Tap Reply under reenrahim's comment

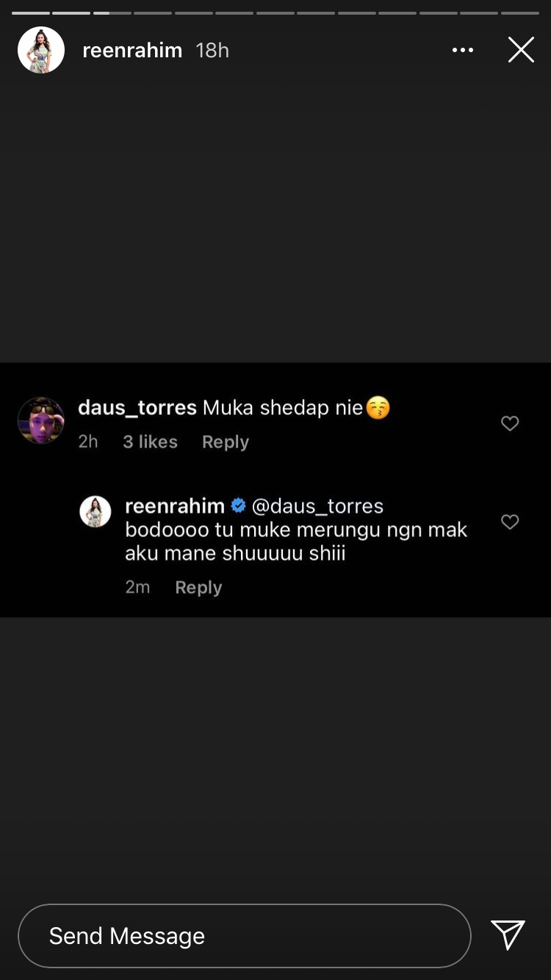[x=198, y=587]
